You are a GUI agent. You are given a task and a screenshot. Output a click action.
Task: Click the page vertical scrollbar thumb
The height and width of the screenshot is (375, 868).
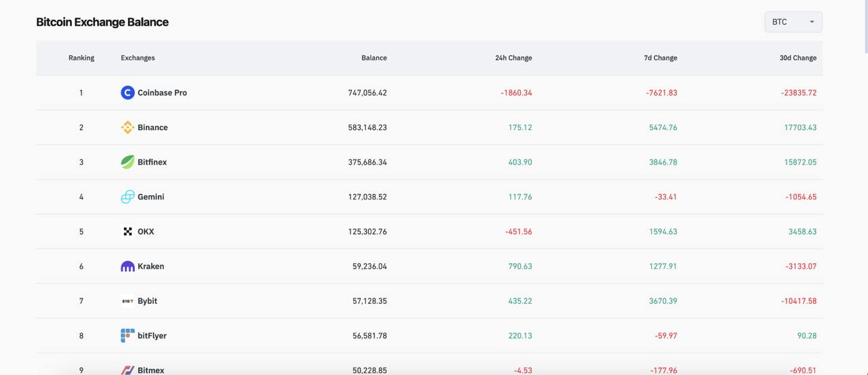[x=865, y=26]
